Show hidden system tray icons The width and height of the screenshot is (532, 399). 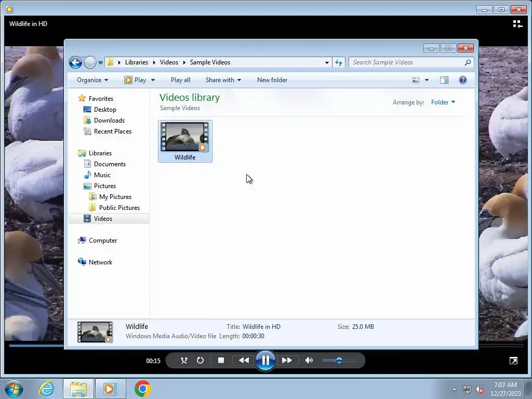pyautogui.click(x=454, y=390)
